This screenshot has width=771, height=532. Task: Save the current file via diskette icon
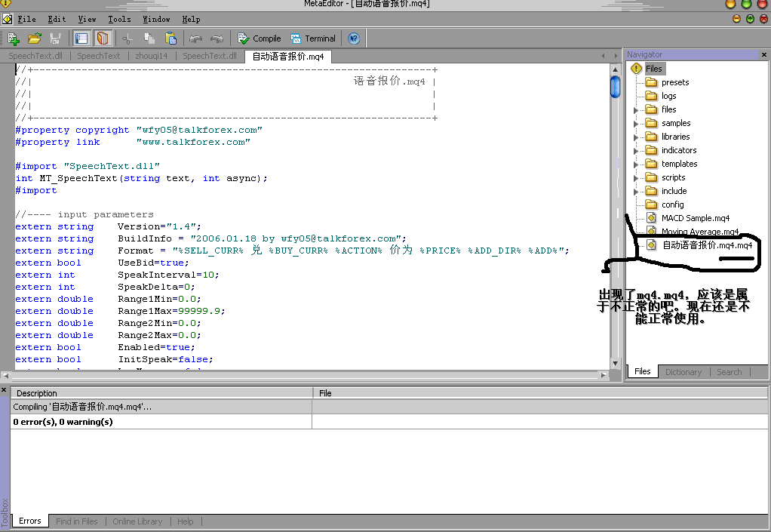tap(55, 38)
